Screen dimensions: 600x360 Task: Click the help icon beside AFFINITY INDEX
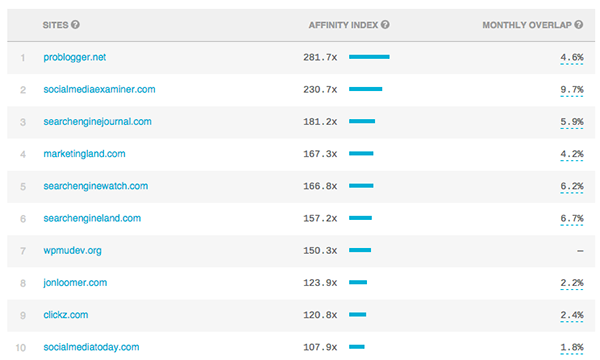click(385, 25)
